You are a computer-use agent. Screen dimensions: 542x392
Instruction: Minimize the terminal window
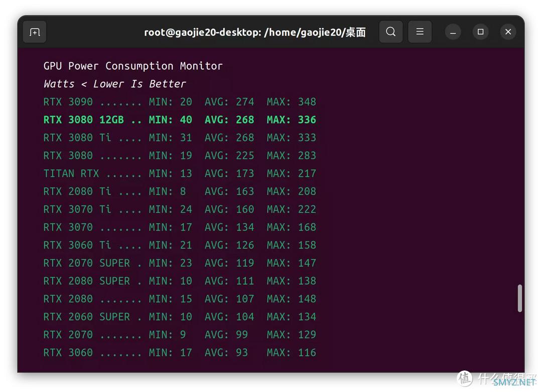453,32
